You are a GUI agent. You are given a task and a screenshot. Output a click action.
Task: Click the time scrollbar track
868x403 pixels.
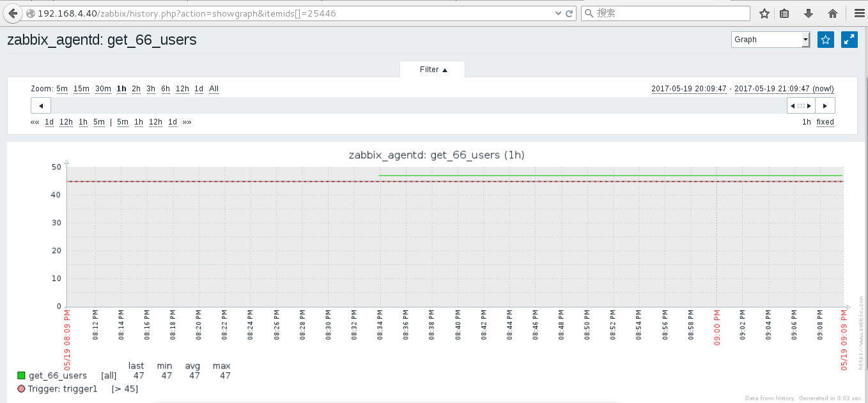(419, 105)
